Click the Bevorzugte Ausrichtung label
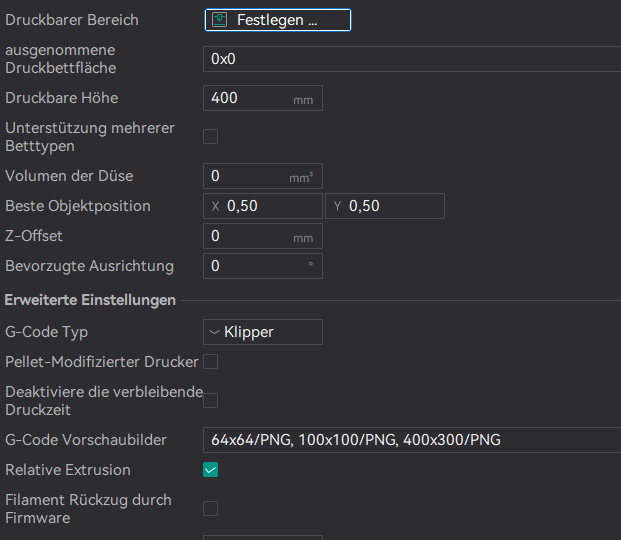621x540 pixels. (89, 266)
